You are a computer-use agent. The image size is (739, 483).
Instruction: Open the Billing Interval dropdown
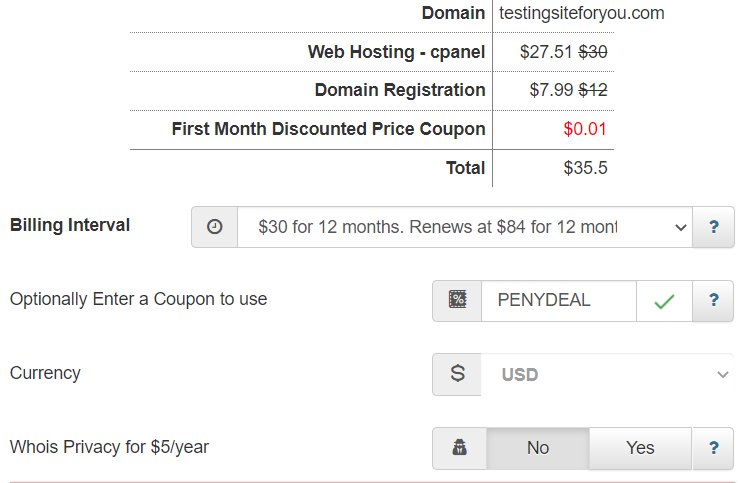tap(465, 227)
